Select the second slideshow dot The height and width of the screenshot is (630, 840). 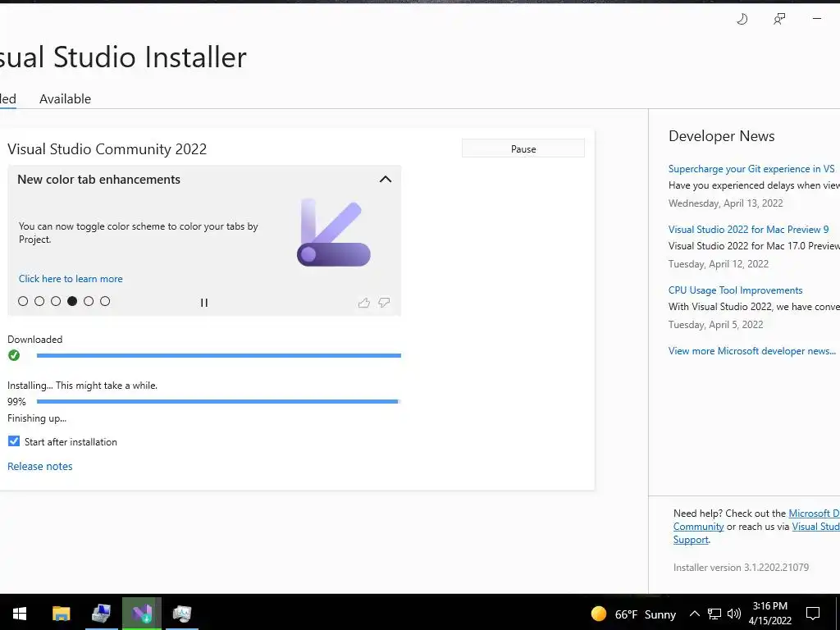[39, 301]
